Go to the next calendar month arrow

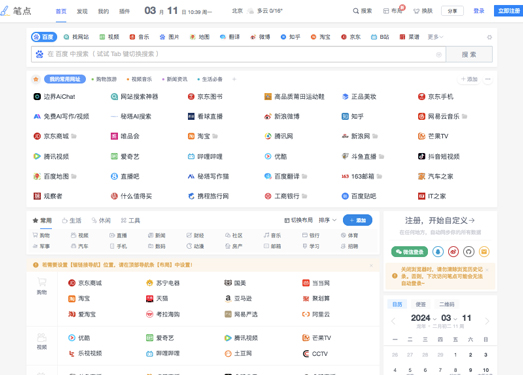click(x=487, y=321)
